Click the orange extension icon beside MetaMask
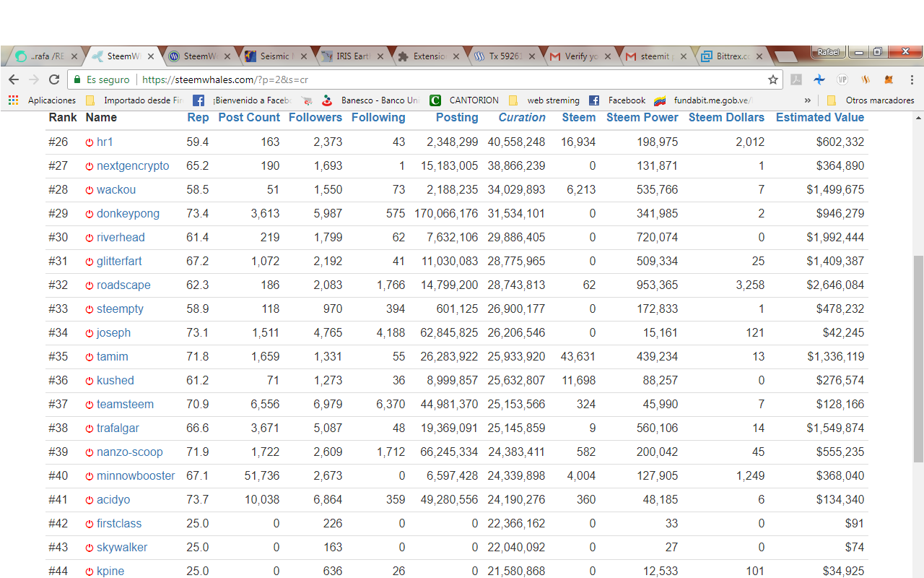924x578 pixels. click(x=866, y=79)
